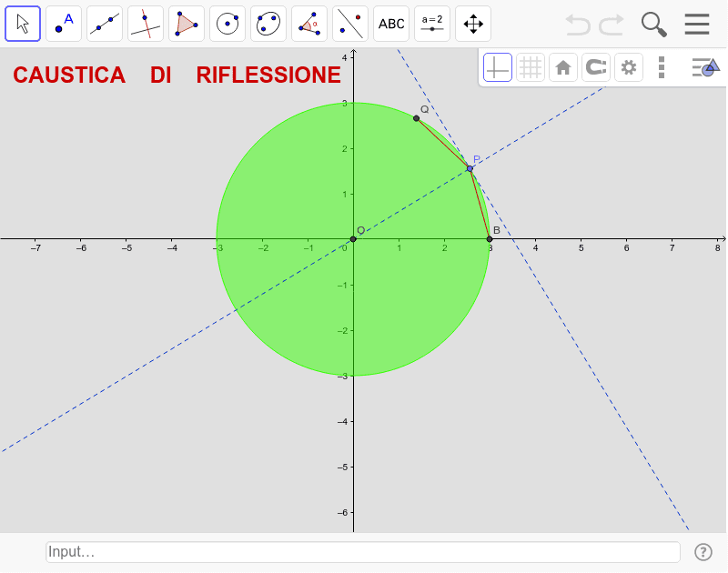Open the three-dot more options menu

[662, 67]
